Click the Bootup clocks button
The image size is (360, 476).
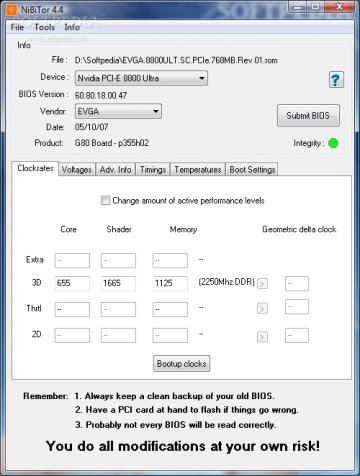[x=182, y=364]
